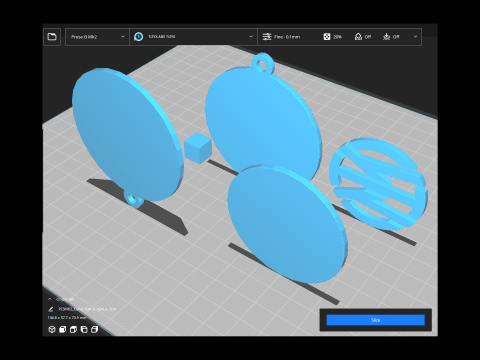Edit job name with pencil icon

coord(51,309)
